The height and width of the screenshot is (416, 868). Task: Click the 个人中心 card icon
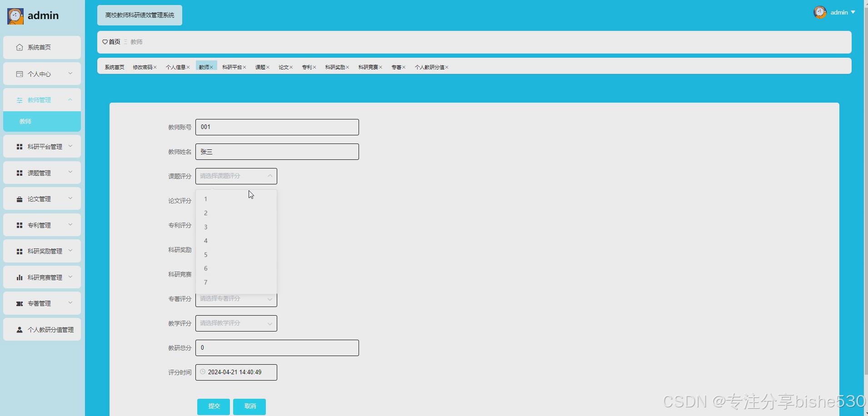20,74
